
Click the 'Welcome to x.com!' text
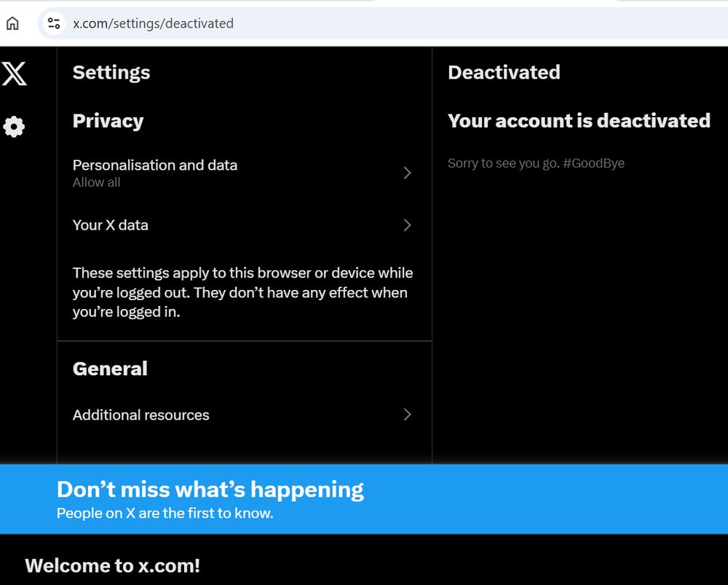tap(112, 566)
